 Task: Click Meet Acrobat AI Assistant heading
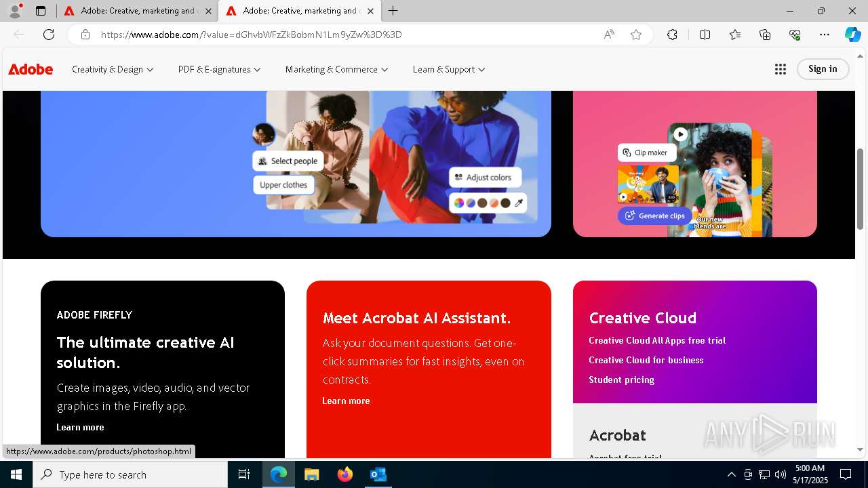(x=416, y=318)
